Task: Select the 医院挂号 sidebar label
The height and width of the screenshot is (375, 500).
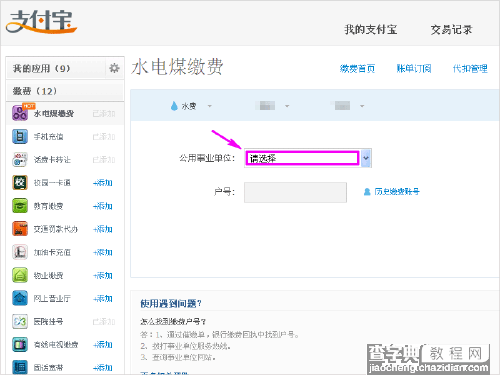Action: coord(48,322)
